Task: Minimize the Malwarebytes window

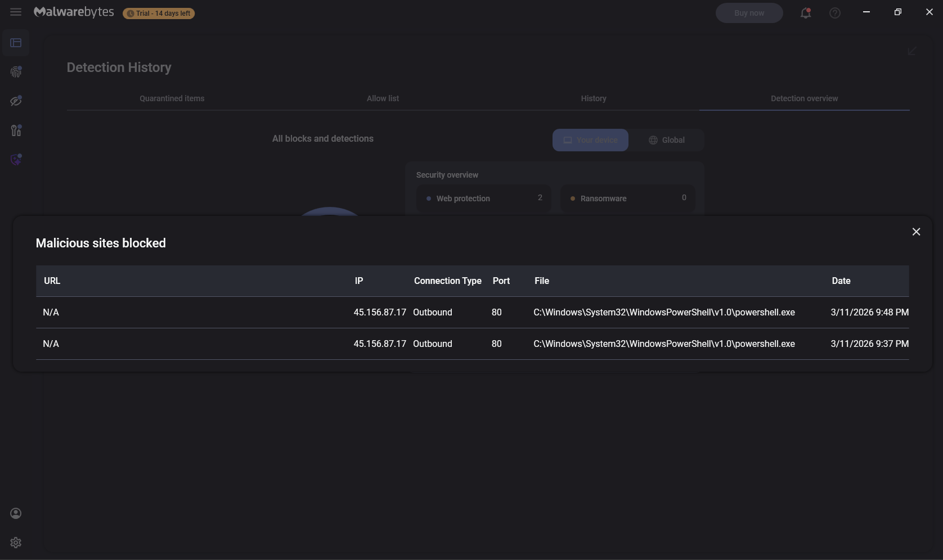Action: (866, 12)
